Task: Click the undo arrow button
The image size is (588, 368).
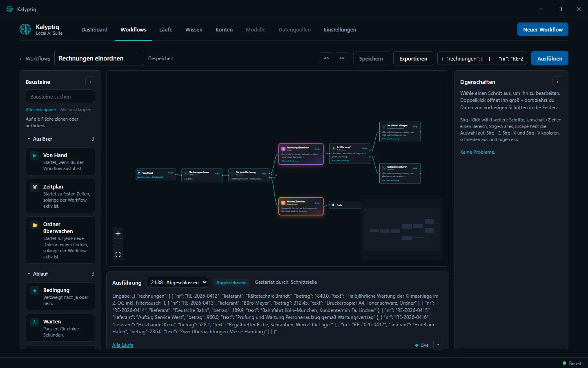Action: 326,58
